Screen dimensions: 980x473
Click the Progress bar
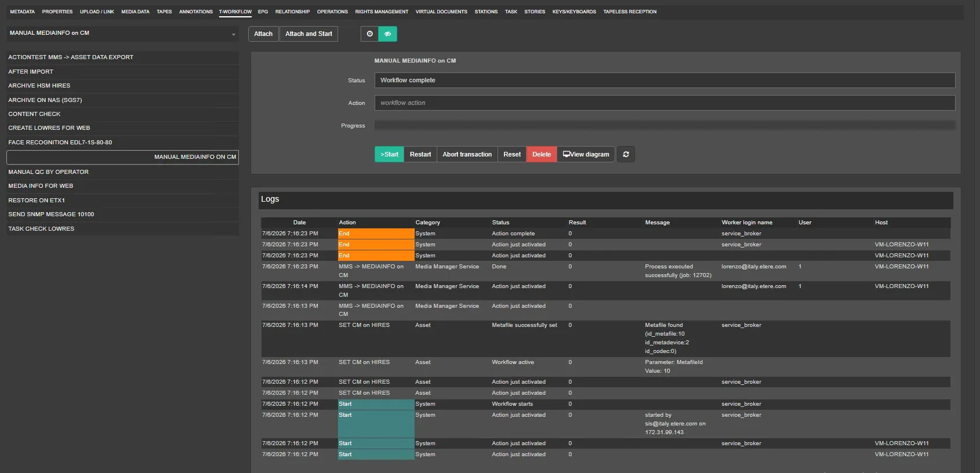(x=665, y=125)
